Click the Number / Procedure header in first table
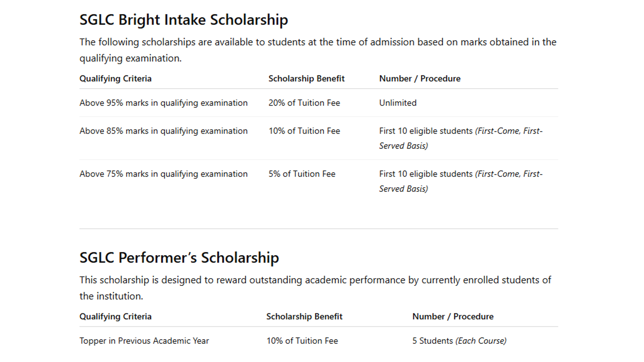This screenshot has height=362, width=644. 420,78
